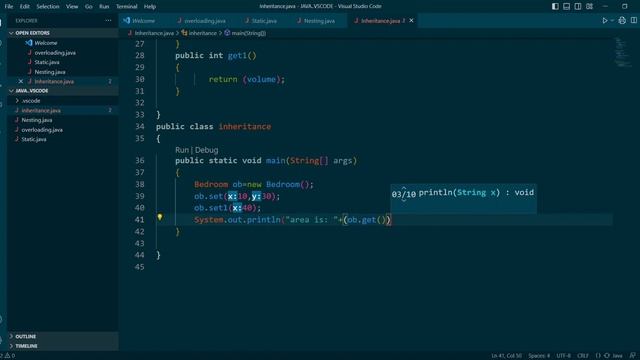Click the y: inlay hint on line 39
The image size is (640, 360).
coord(256,196)
